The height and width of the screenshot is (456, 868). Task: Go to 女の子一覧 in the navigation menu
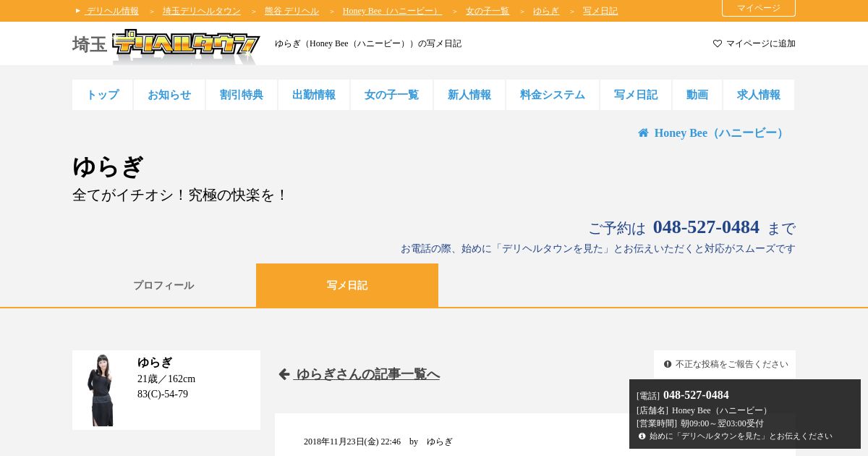[391, 95]
